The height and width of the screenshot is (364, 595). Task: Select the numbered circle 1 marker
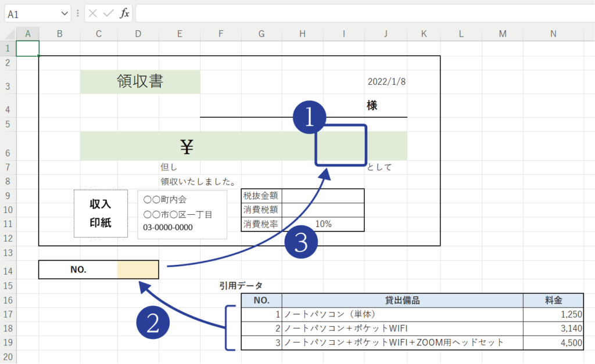pyautogui.click(x=309, y=118)
